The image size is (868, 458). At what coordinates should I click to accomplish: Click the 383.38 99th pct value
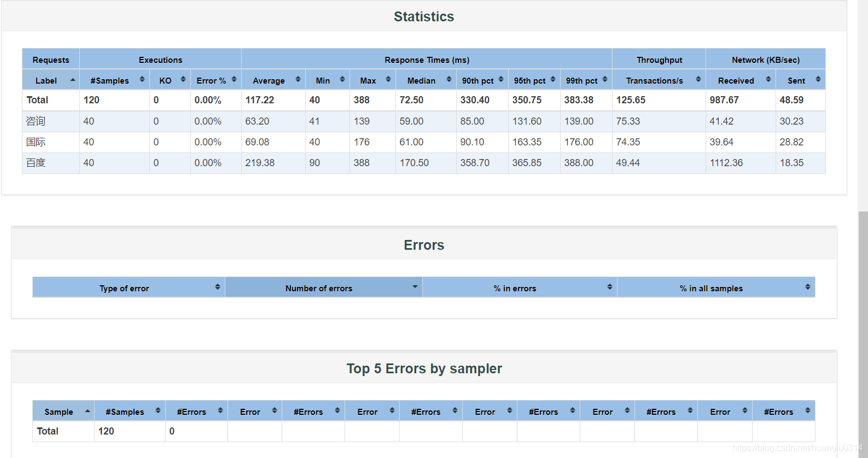(579, 100)
